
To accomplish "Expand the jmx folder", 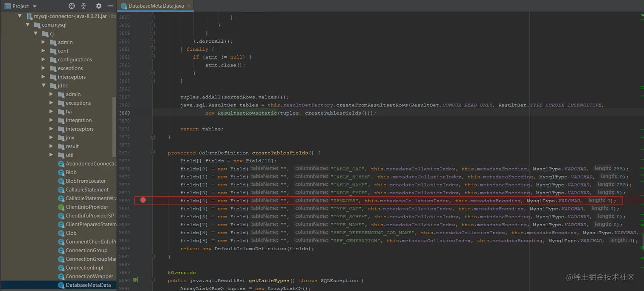I will (x=52, y=138).
